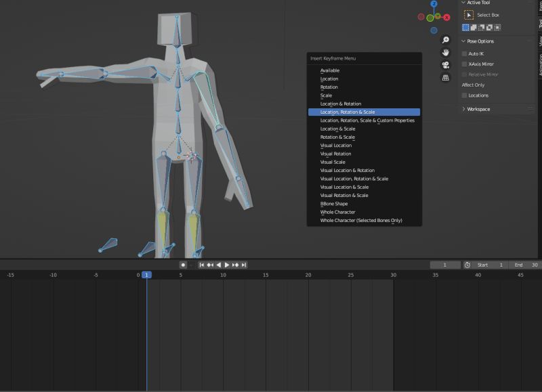
Task: Enable auto keying record button
Action: [x=183, y=265]
